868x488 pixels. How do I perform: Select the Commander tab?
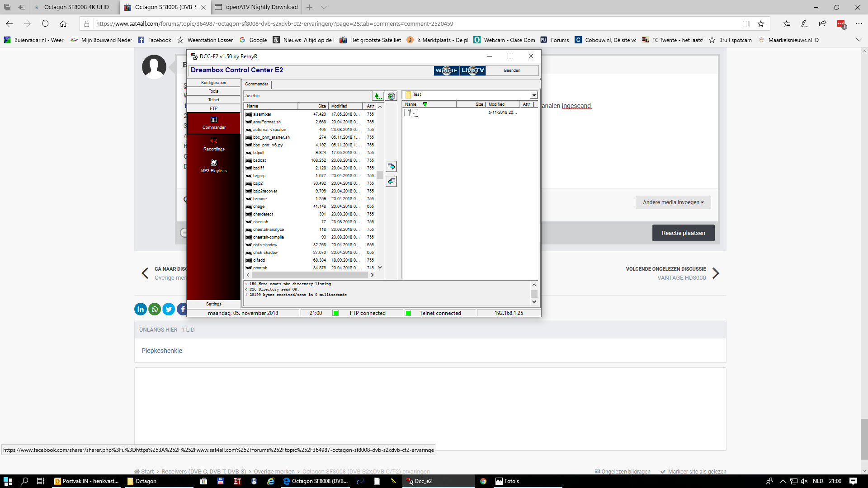[256, 84]
